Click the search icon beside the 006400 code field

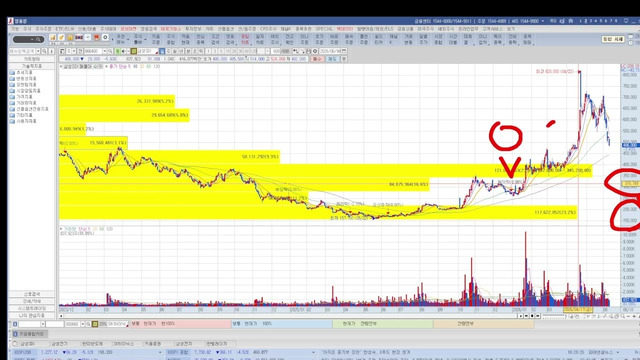click(x=110, y=51)
